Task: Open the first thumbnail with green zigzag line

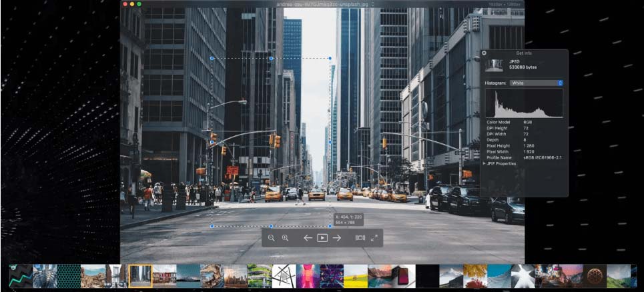Action: (21, 276)
